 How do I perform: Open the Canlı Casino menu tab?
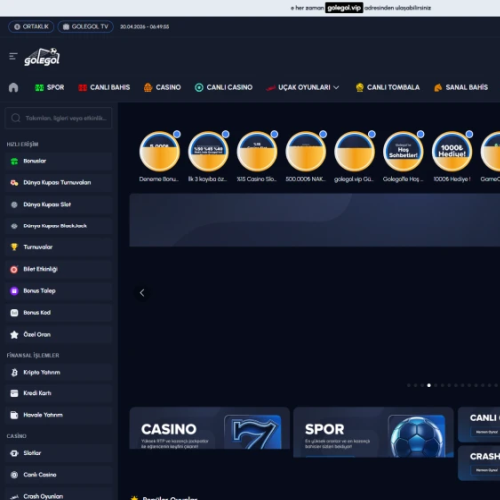point(224,87)
